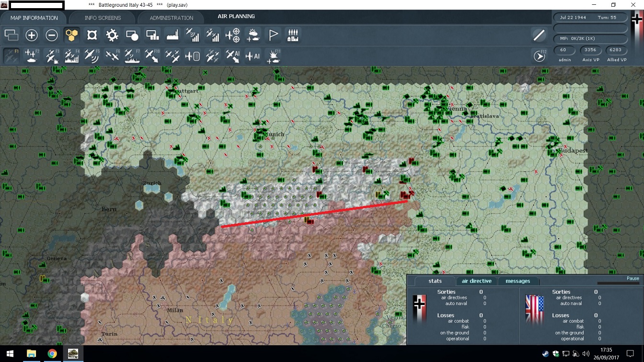The width and height of the screenshot is (644, 362).
Task: Switch to the INFO SCREENS tab
Action: (103, 18)
